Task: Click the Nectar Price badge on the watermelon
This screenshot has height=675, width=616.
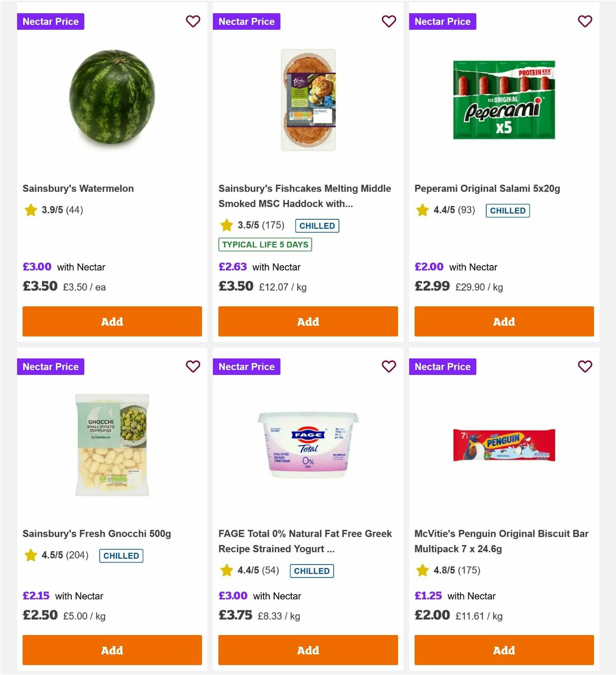Action: pyautogui.click(x=50, y=22)
